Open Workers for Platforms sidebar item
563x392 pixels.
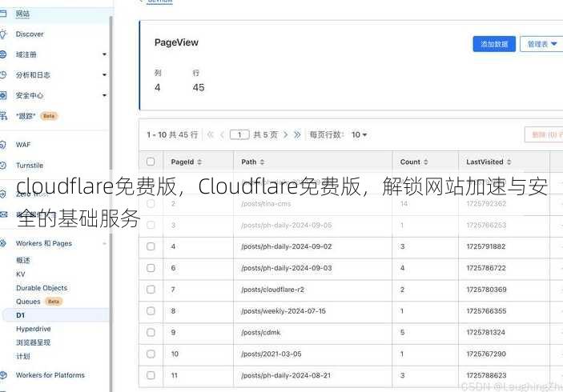(50, 375)
